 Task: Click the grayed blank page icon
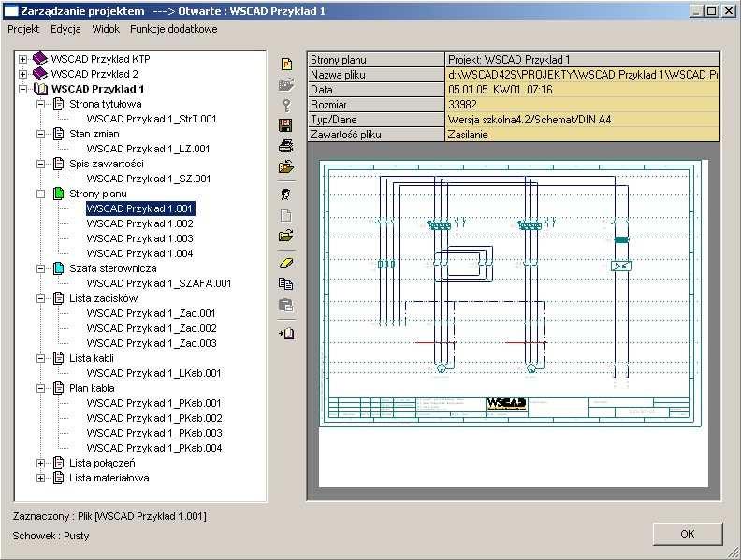tap(286, 216)
